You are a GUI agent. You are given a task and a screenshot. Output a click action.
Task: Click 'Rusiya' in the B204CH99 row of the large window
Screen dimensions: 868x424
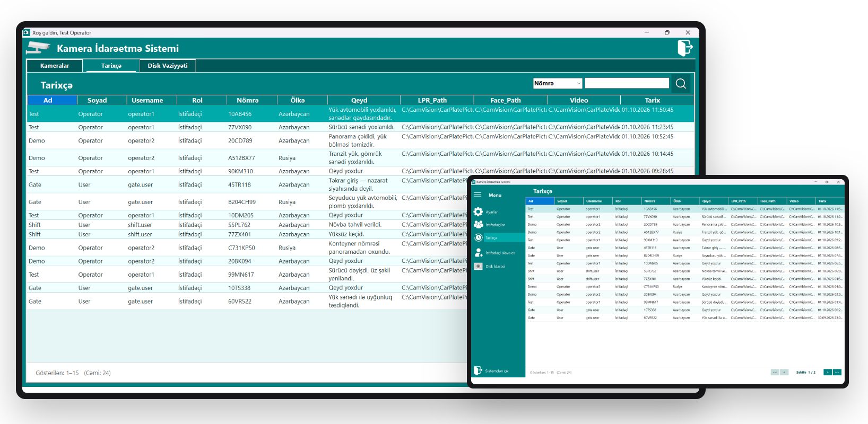tap(287, 202)
